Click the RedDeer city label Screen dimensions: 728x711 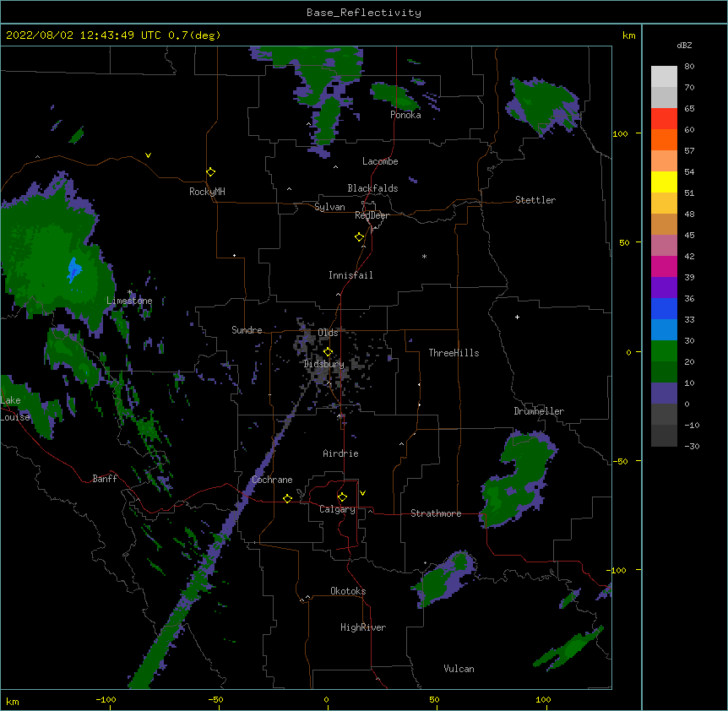click(x=372, y=215)
